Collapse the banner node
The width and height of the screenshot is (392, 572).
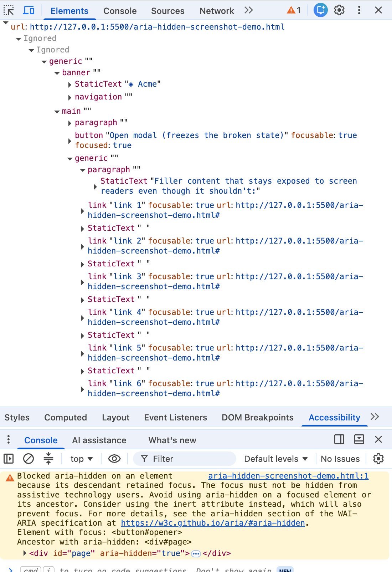coord(57,73)
